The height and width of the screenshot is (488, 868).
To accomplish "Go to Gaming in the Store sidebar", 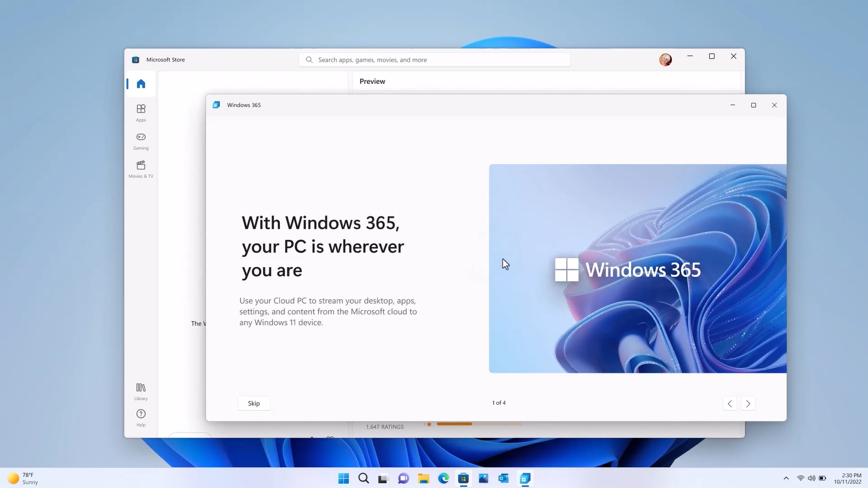I will click(141, 141).
